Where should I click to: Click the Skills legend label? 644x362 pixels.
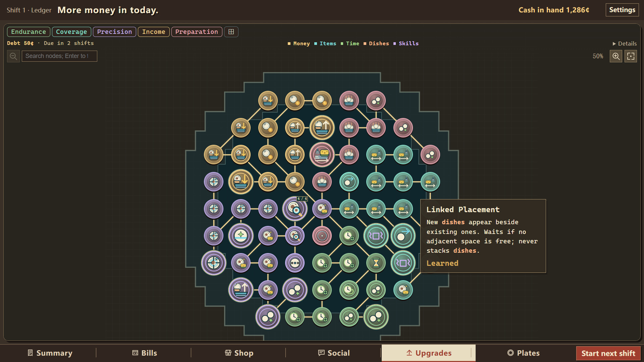(409, 44)
